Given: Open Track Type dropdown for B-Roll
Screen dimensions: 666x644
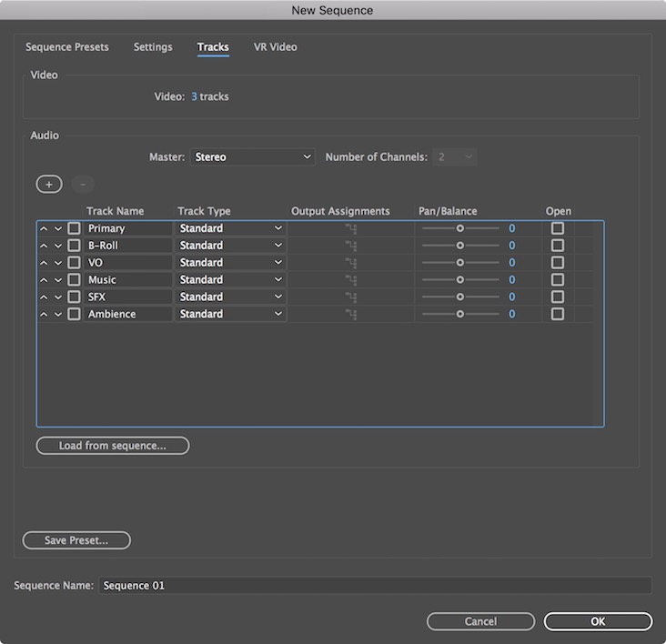Looking at the screenshot, I should pos(230,246).
